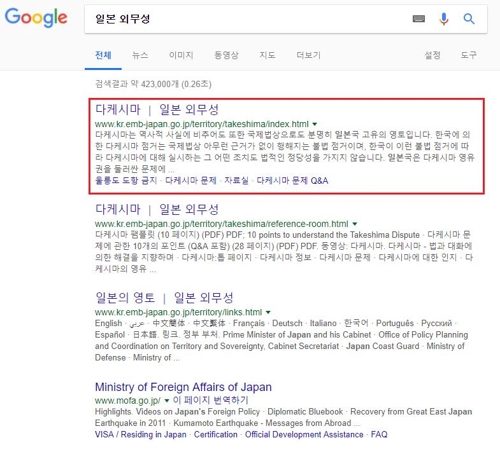
Task: Start voice search with microphone icon
Action: [444, 19]
